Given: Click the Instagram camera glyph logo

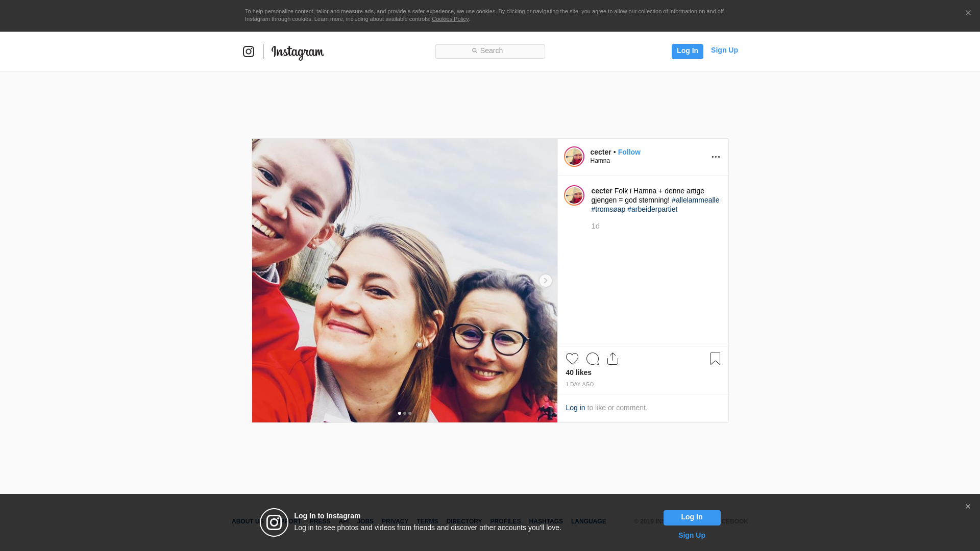Looking at the screenshot, I should coord(249,52).
